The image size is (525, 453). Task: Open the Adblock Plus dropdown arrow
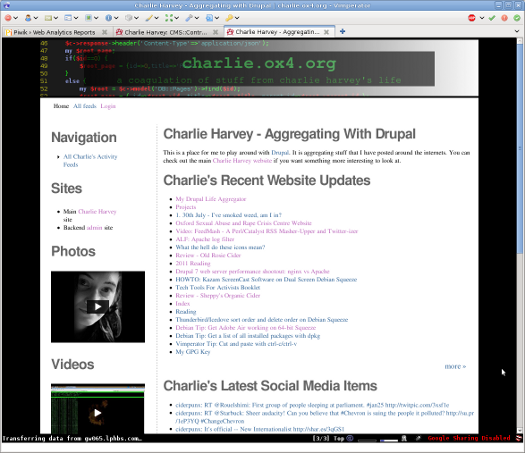coord(482,18)
